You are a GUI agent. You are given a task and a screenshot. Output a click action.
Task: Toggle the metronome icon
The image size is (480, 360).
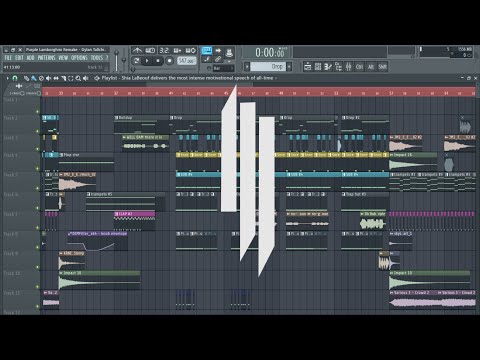(137, 51)
